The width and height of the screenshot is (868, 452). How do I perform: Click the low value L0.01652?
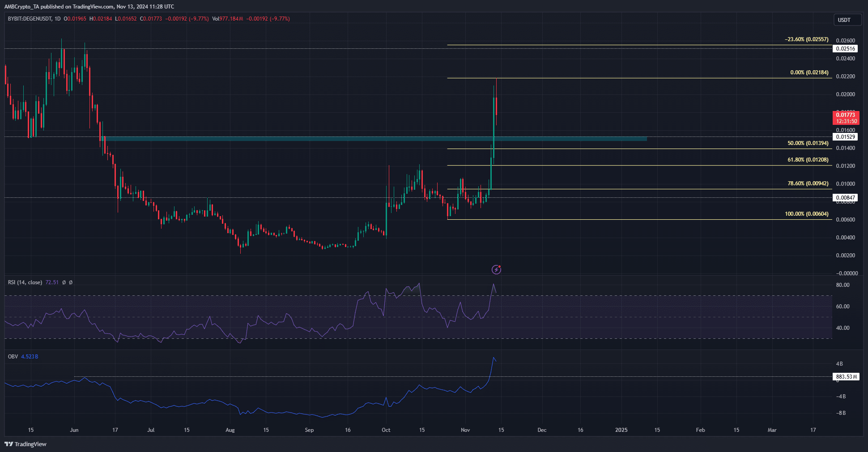coord(126,19)
